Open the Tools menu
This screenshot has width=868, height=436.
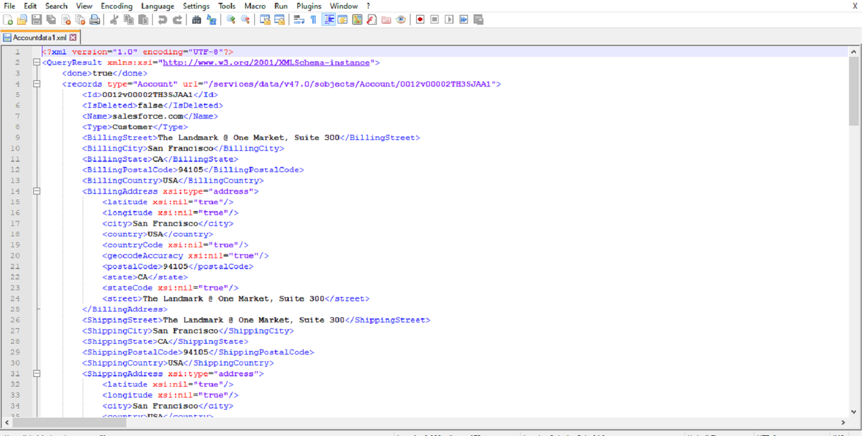[x=227, y=6]
